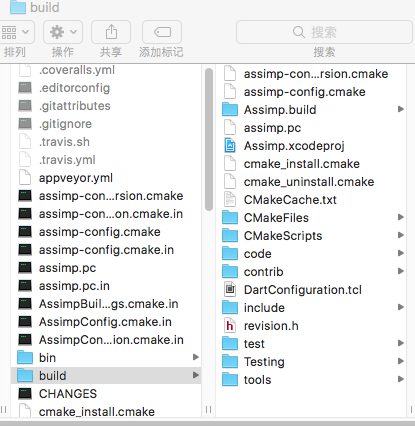
Task: Expand the include folder arrow
Action: click(x=401, y=307)
